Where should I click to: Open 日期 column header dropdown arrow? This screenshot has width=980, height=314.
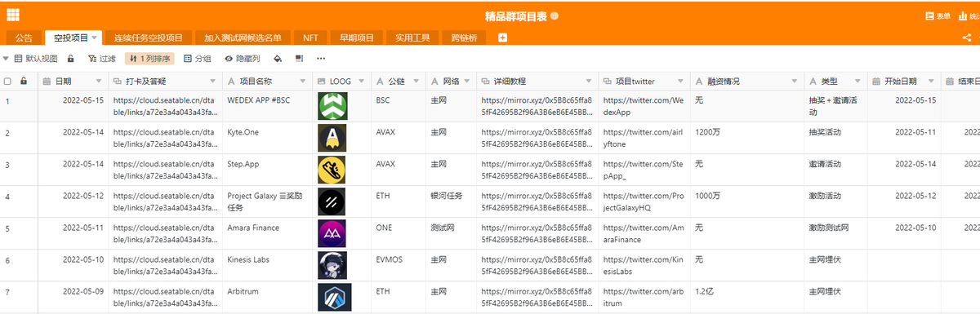[100, 82]
